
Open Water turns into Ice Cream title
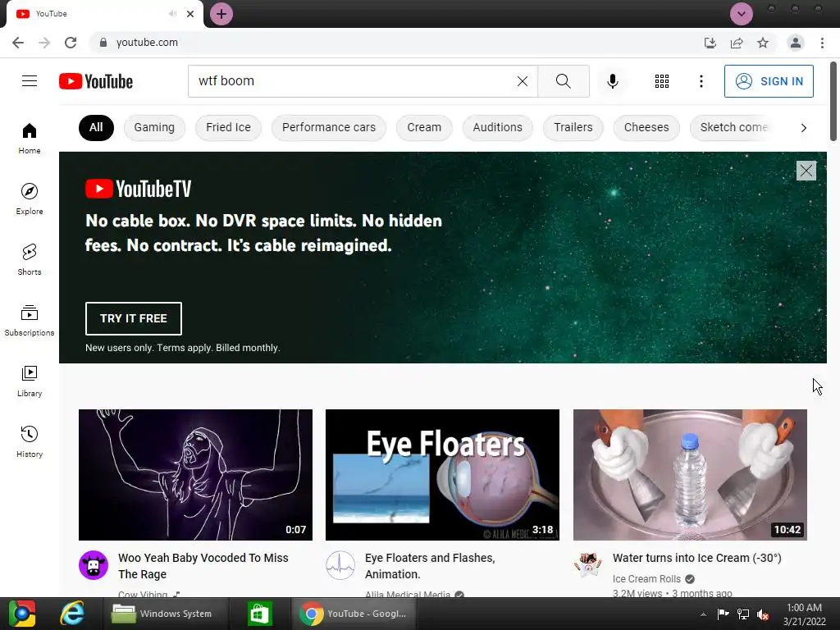pos(697,558)
